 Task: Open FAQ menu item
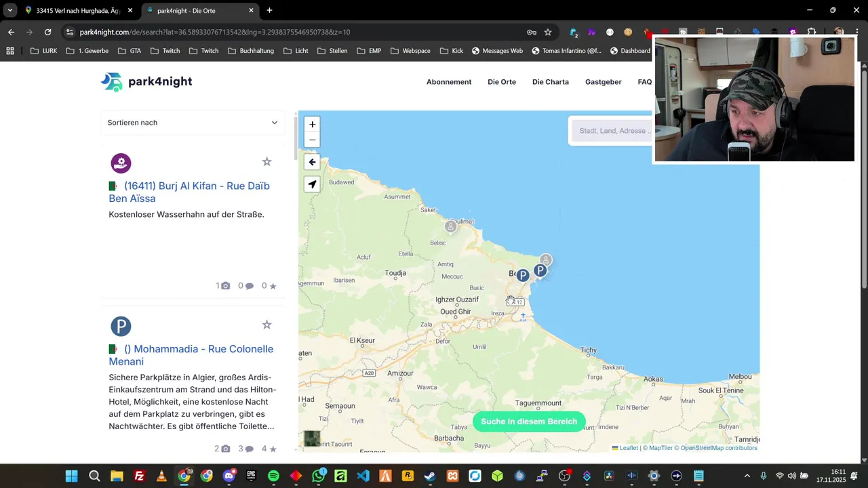point(645,82)
